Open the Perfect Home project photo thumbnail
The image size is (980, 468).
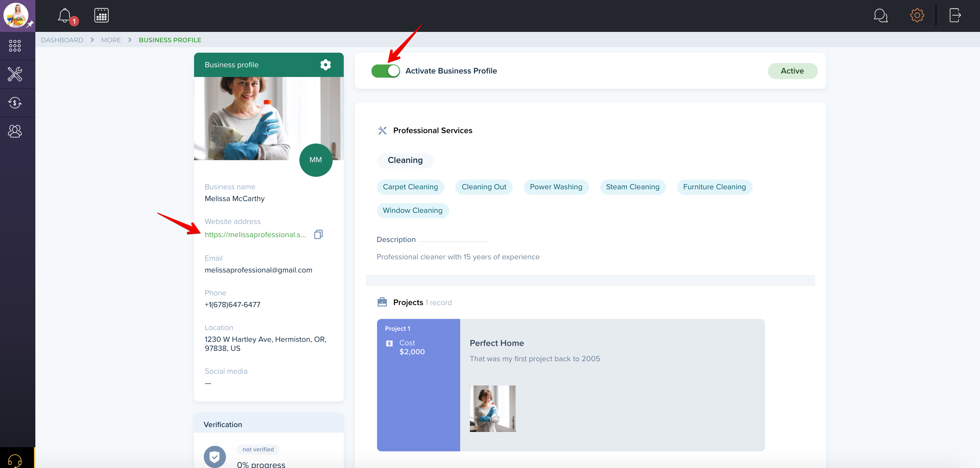pyautogui.click(x=493, y=408)
